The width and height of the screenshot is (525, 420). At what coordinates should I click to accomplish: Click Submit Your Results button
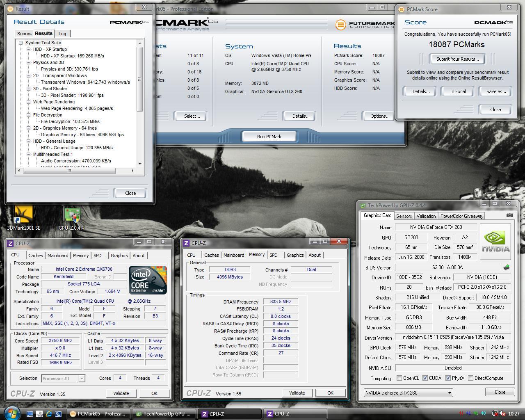457,59
